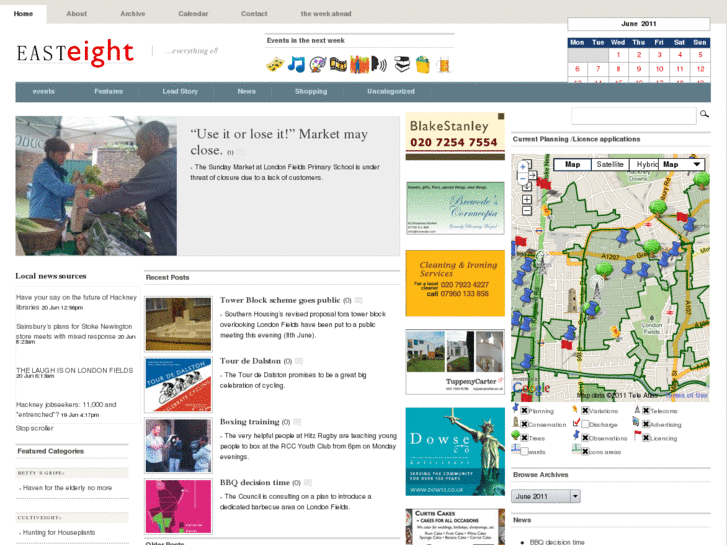Click the EASTeight site logo
727x545 pixels.
(76, 52)
